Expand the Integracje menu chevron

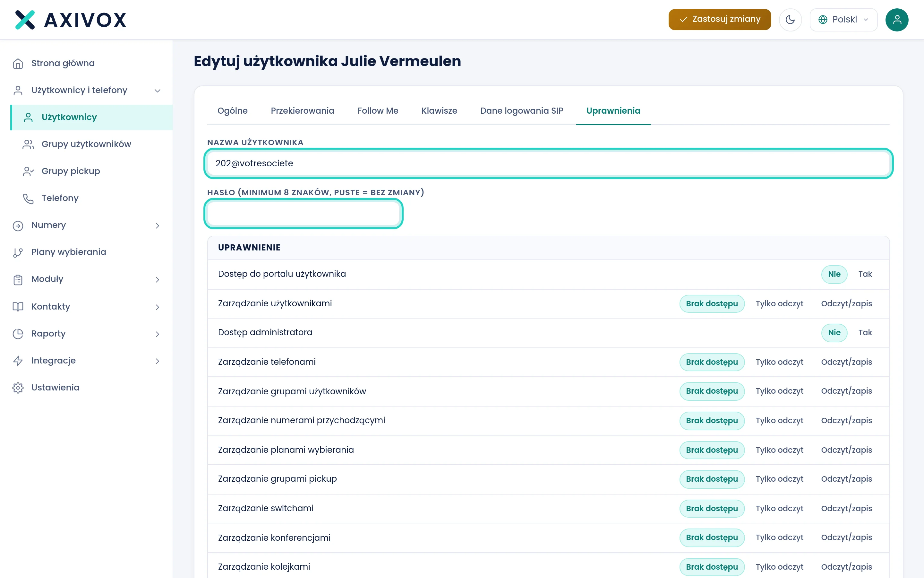tap(157, 361)
